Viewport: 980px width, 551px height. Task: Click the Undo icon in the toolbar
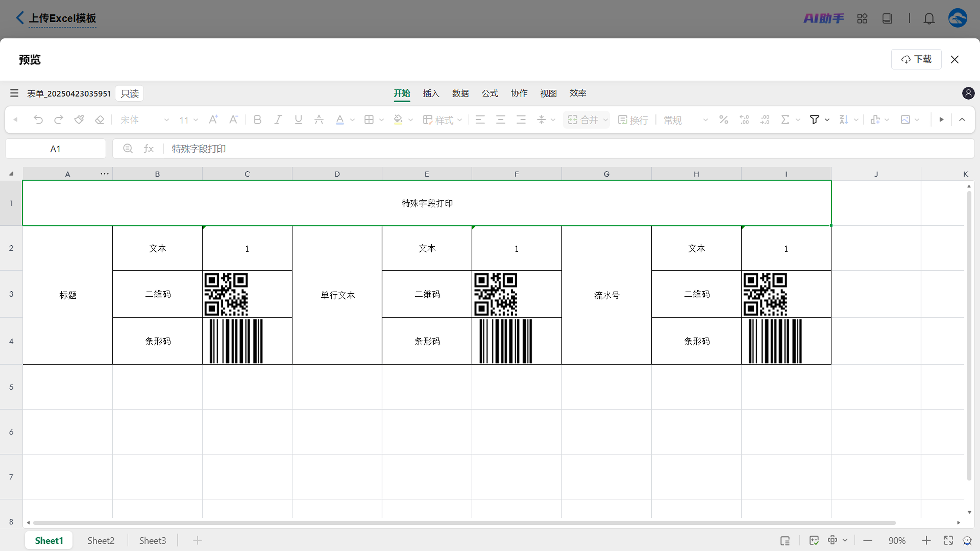click(38, 120)
